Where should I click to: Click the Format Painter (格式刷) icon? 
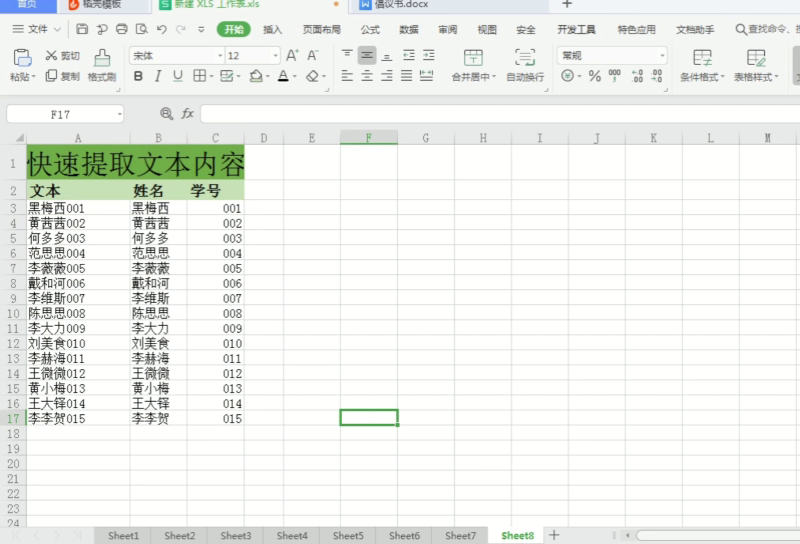click(x=102, y=58)
